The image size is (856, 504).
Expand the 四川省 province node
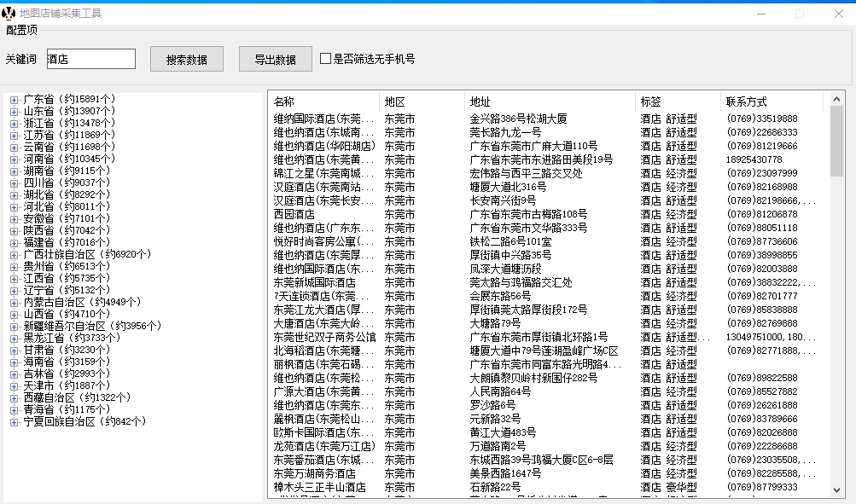(14, 183)
